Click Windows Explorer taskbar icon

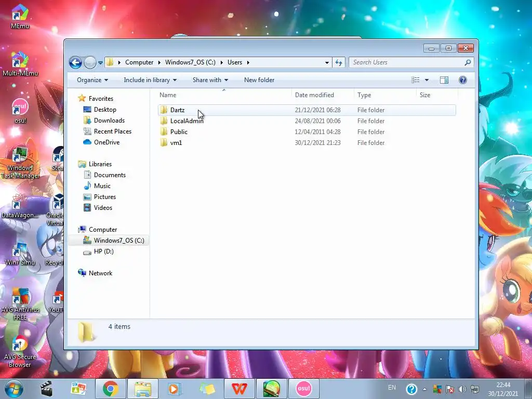click(143, 389)
